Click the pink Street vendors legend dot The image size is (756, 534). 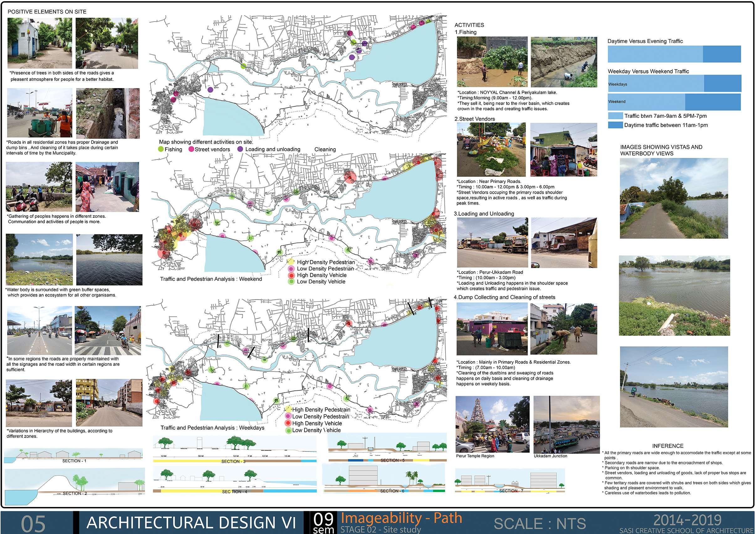tap(191, 149)
